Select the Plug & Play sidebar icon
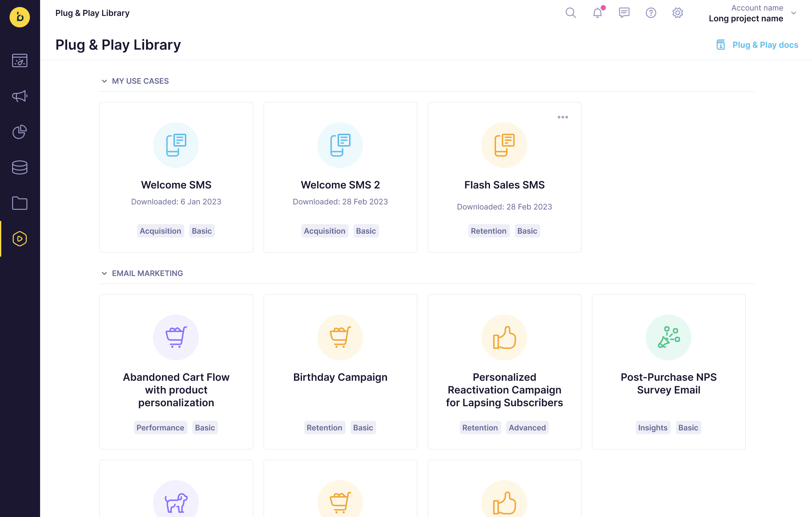Image resolution: width=812 pixels, height=517 pixels. [x=19, y=238]
